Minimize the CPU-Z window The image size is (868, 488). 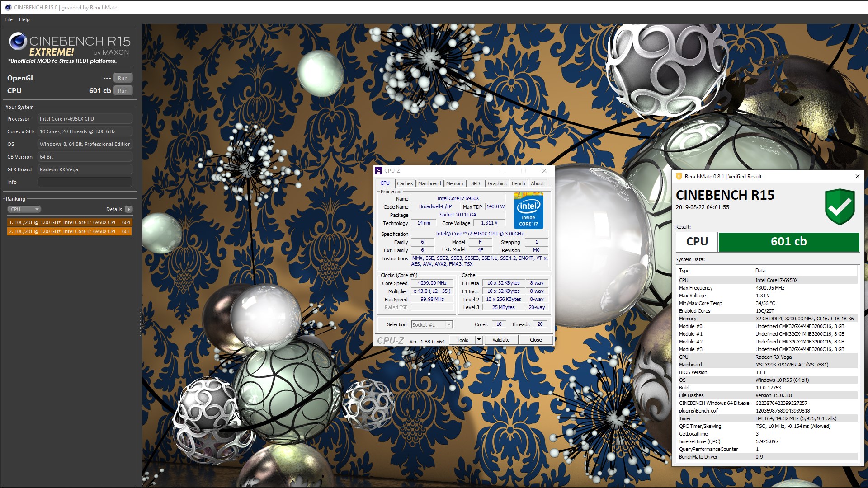pyautogui.click(x=503, y=171)
